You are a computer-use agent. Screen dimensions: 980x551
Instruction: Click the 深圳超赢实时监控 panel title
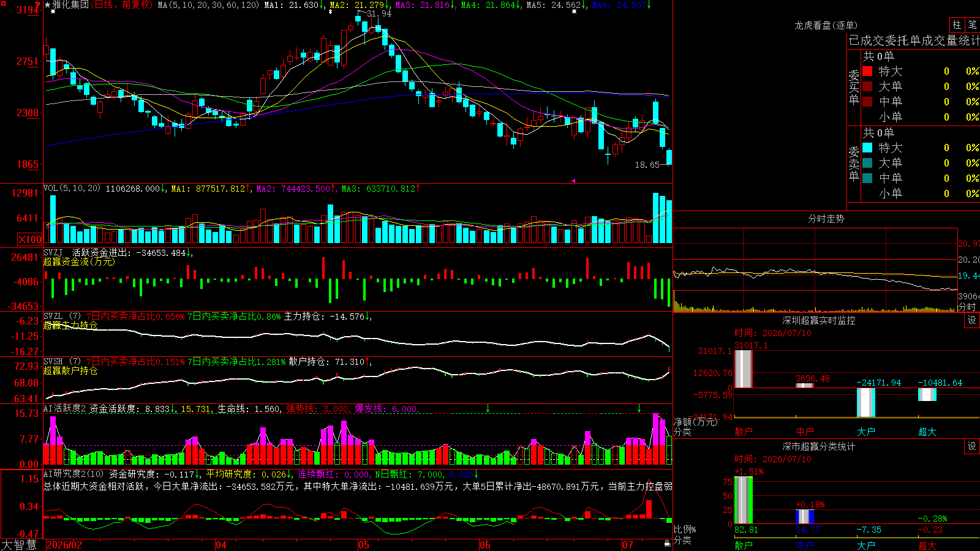coord(819,320)
